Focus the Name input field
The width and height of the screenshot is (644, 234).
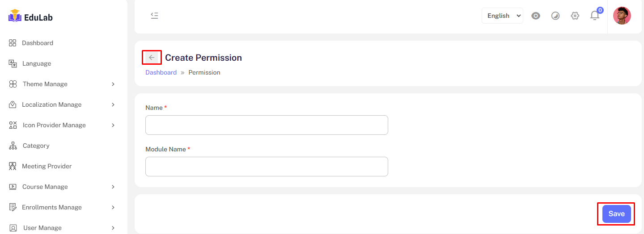(x=267, y=125)
